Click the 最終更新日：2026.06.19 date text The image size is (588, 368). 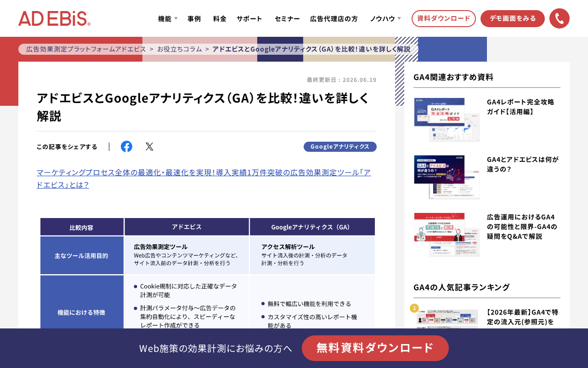pyautogui.click(x=341, y=80)
